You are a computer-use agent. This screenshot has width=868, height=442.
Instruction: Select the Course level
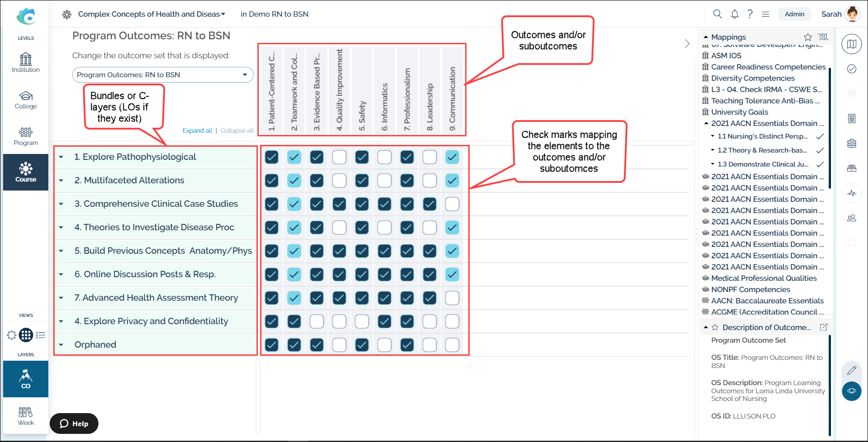pyautogui.click(x=26, y=172)
